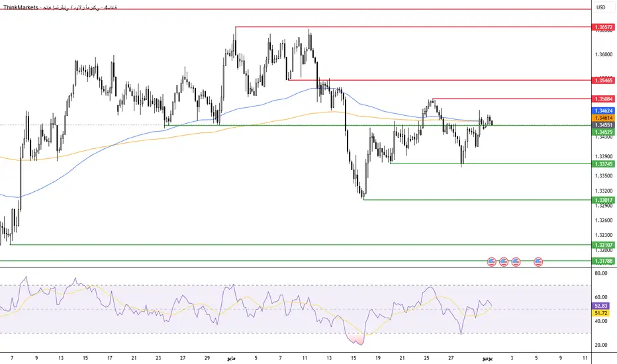Image resolution: width=617 pixels, height=364 pixels.
Task: Click the gray 1.34551 current price label
Action: point(603,125)
